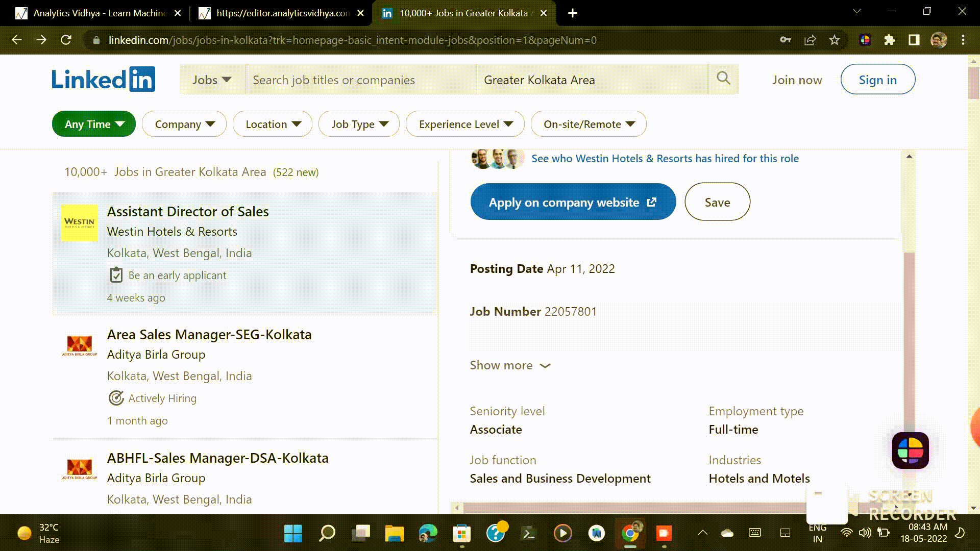Click the volume icon in system tray
Viewport: 980px width, 551px height.
865,533
